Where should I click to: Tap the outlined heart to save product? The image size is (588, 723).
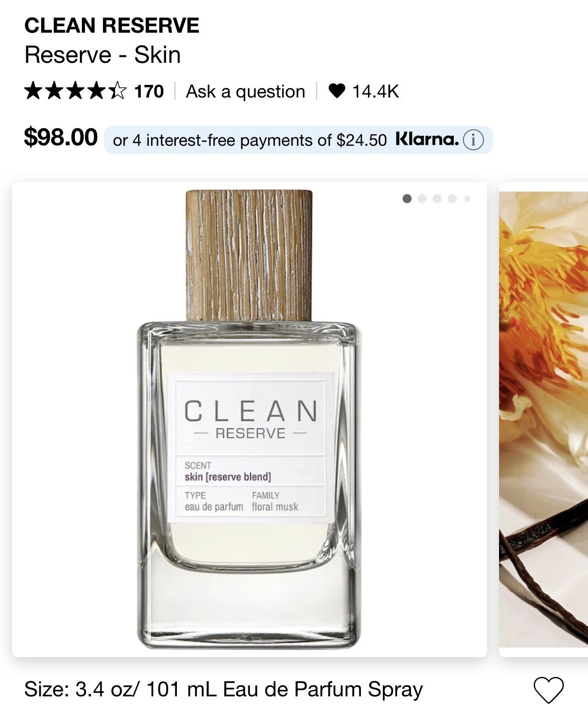[x=549, y=690]
